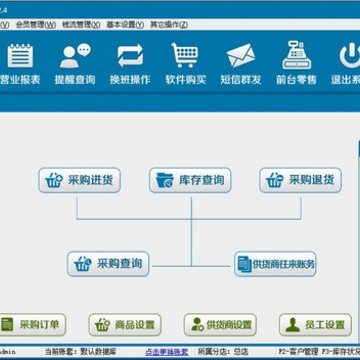This screenshot has height=360, width=360.
Task: Click the 采购订单 button
Action: 33,325
